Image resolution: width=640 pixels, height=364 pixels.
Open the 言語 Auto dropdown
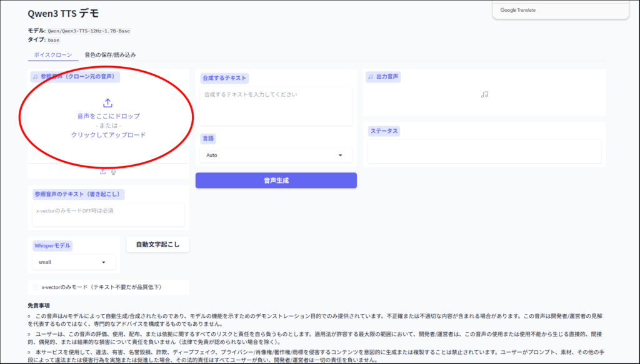coord(274,155)
